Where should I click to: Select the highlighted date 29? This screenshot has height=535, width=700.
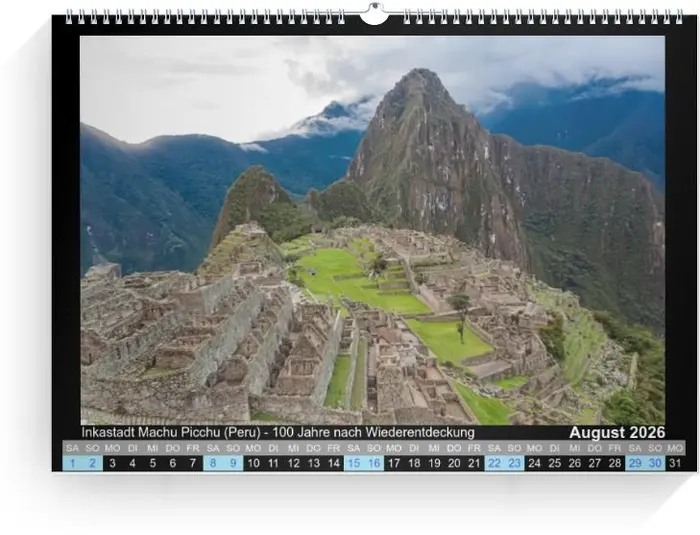tap(636, 463)
